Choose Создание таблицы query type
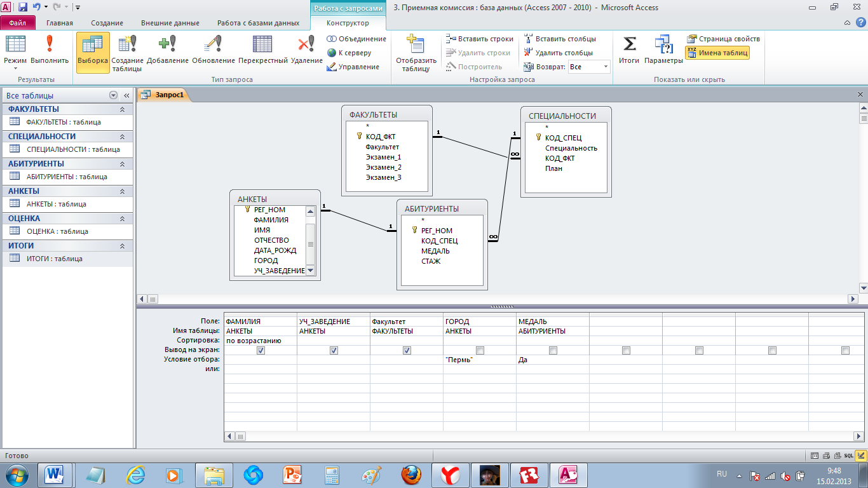 coord(127,52)
